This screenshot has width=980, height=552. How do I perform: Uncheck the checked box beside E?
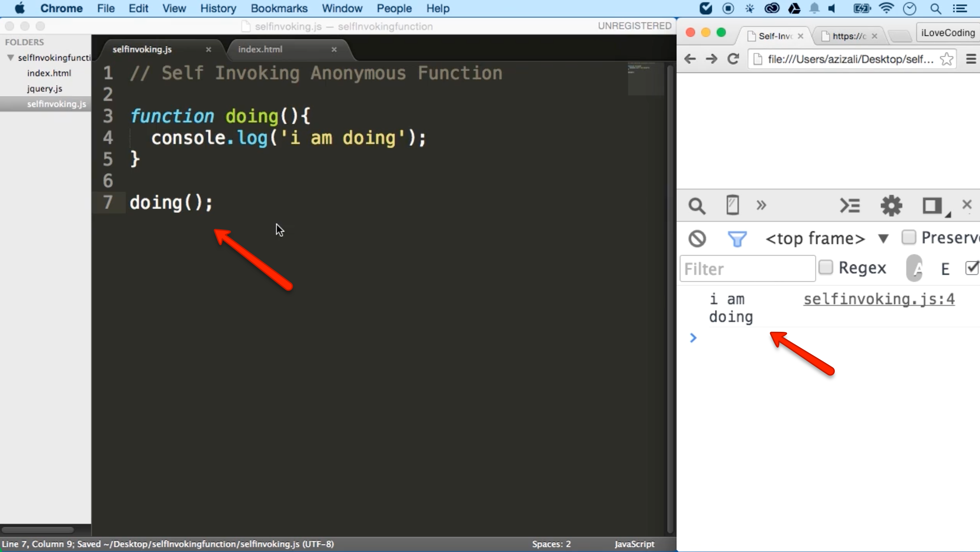972,267
